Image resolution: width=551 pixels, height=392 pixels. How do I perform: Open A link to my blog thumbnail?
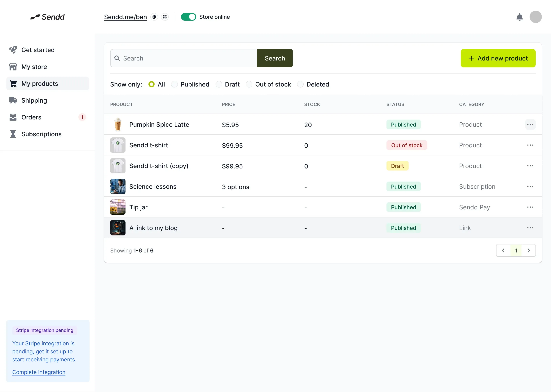tap(118, 228)
